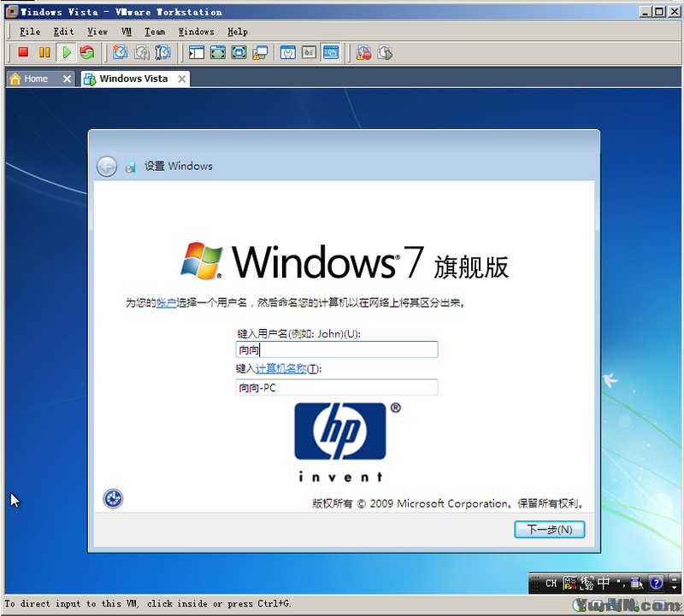Screen dimensions: 684x616
Task: Click the Revert to snapshot icon
Action: (x=141, y=53)
